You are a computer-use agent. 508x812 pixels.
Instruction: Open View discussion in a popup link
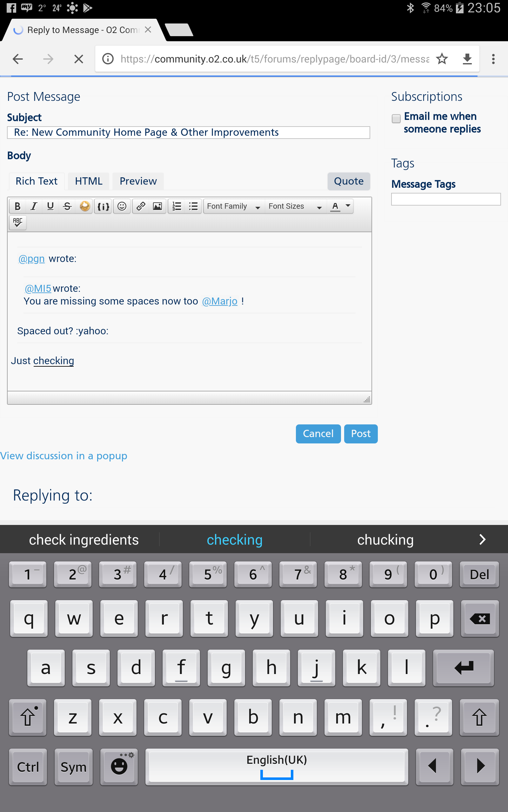coord(64,456)
